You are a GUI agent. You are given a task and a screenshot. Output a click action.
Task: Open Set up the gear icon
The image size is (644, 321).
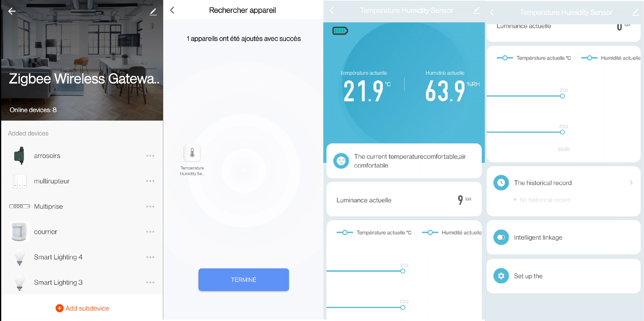click(x=501, y=276)
